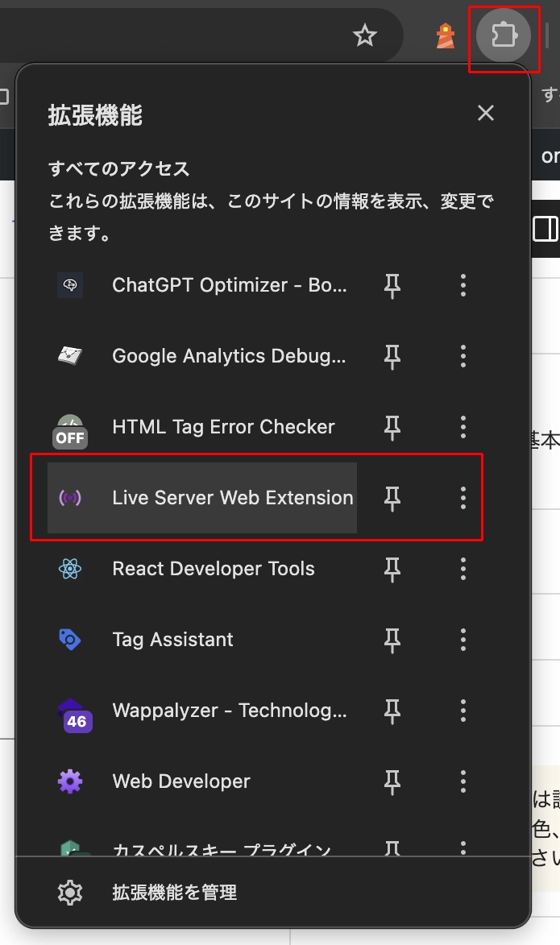Screen dimensions: 560x945
Task: Open more options for ChatGPT Optimizer
Action: pos(463,285)
